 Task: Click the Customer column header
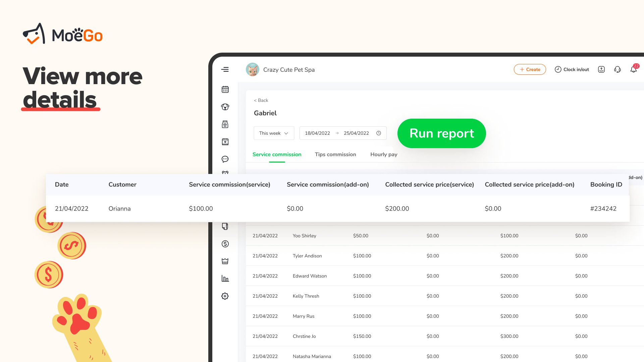tap(122, 184)
